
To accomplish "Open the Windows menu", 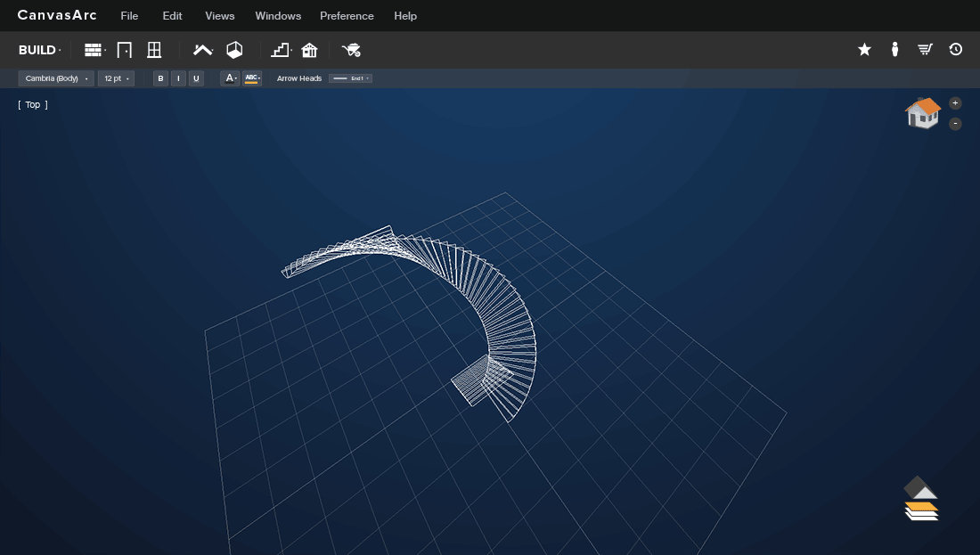I will (x=278, y=16).
